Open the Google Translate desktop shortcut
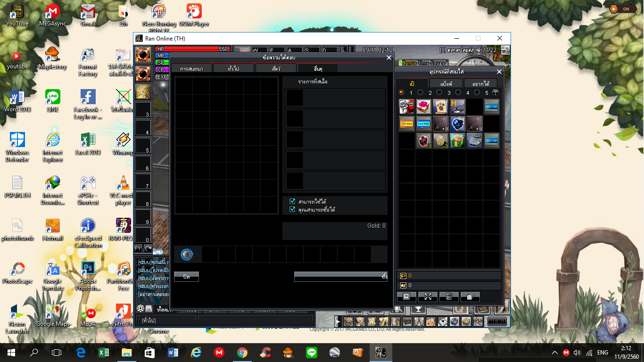Image resolution: width=644 pixels, height=362 pixels. 53,277
